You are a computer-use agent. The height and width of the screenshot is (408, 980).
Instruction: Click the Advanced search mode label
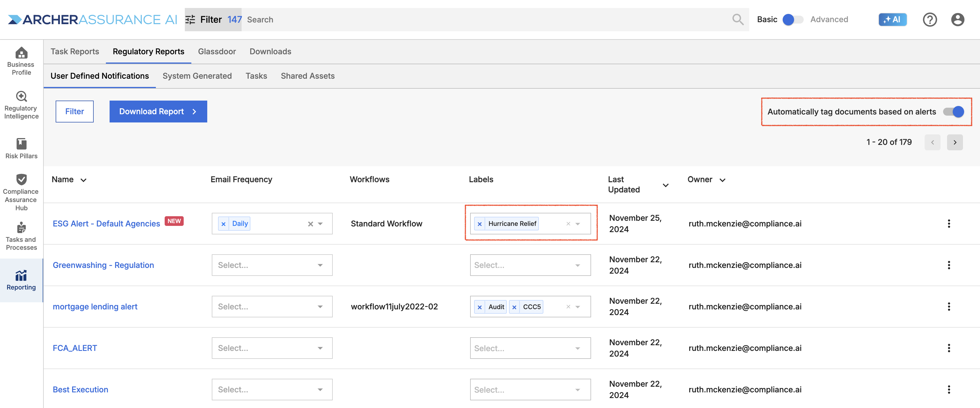click(829, 19)
